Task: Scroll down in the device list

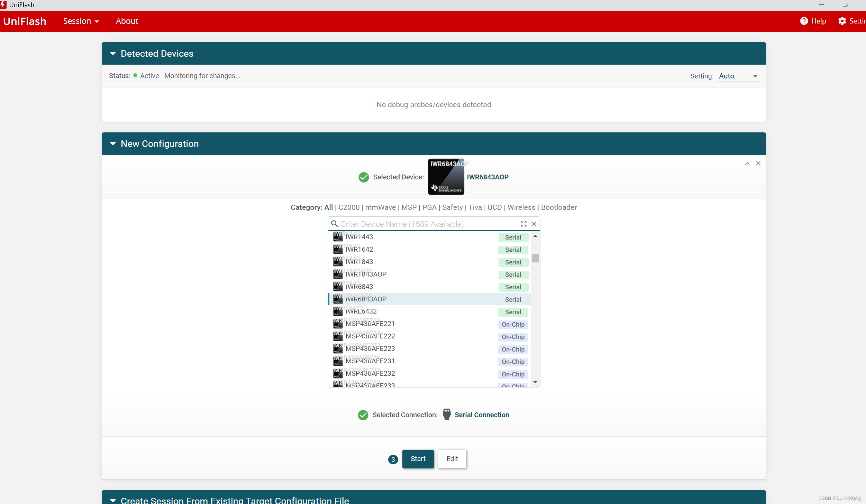Action: (535, 383)
